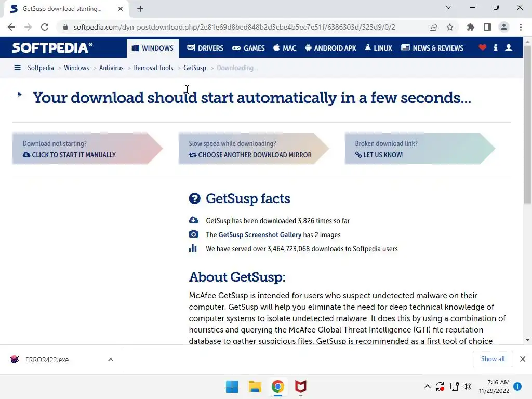Screen dimensions: 532x399
Task: Open the Games section
Action: click(x=248, y=48)
